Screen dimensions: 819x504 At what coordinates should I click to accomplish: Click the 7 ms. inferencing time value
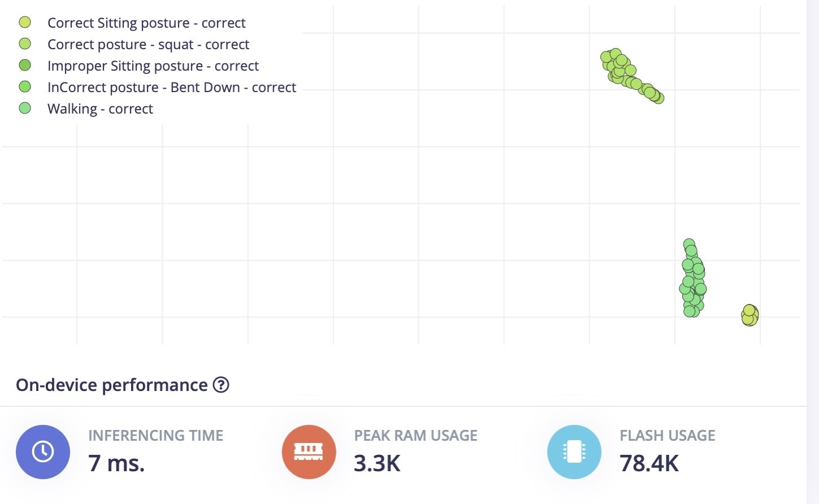pyautogui.click(x=116, y=463)
